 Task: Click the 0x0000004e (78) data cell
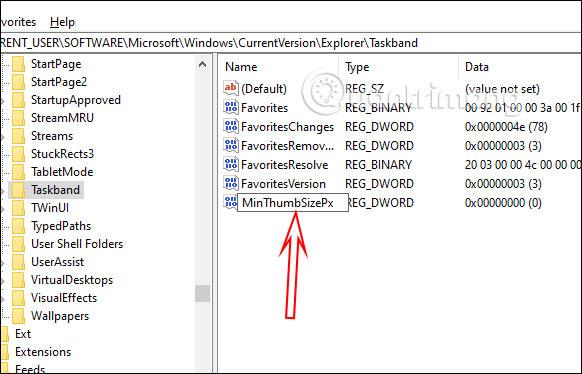click(506, 127)
